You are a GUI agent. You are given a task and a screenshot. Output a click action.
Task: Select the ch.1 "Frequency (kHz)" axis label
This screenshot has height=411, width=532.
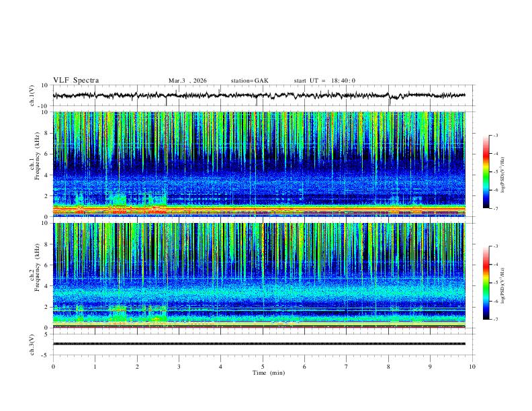click(x=38, y=154)
